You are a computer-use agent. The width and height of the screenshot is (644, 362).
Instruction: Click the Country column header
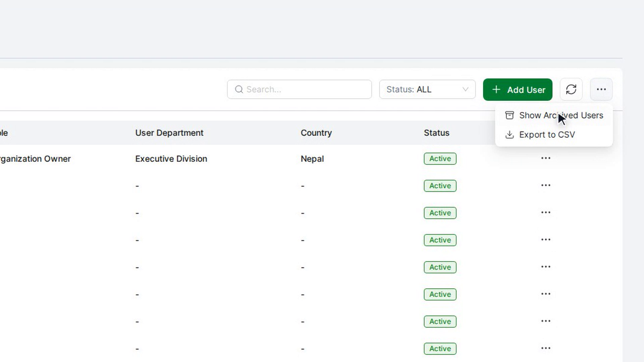316,133
